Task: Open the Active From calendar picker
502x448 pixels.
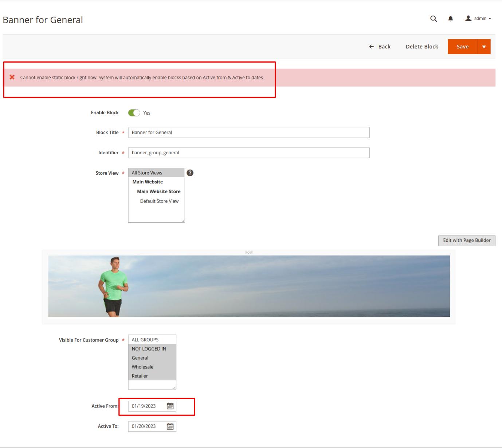Action: click(x=170, y=406)
